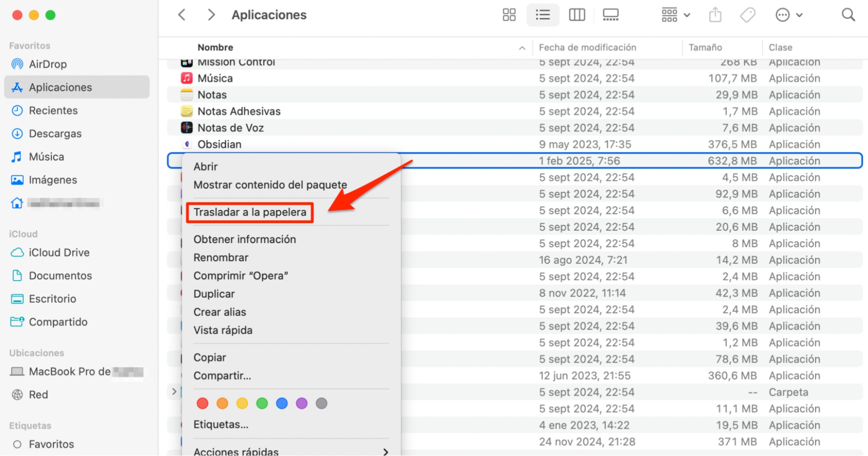Screen dimensions: 868x456
Task: Click the home folder icon in sidebar
Action: 17,203
